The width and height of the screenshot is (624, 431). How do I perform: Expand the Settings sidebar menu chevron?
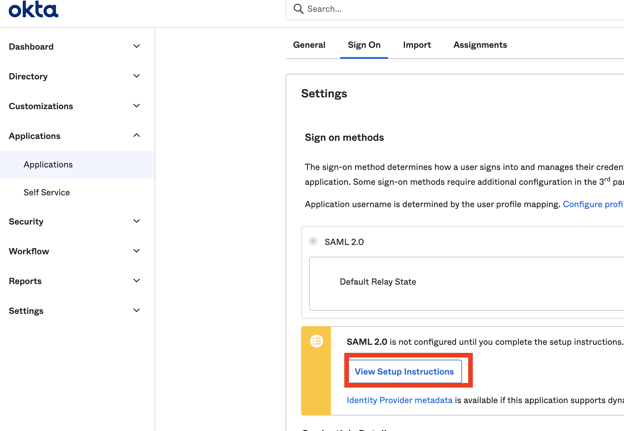coord(136,310)
